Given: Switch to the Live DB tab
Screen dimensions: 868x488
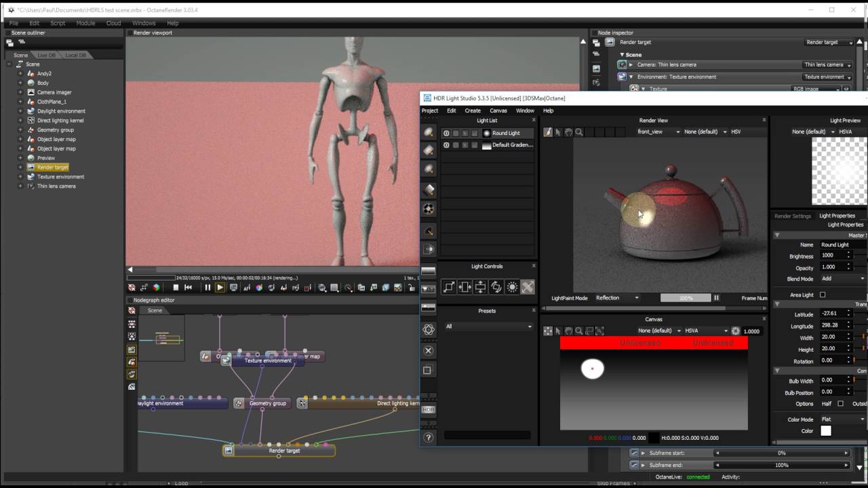Looking at the screenshot, I should click(47, 55).
